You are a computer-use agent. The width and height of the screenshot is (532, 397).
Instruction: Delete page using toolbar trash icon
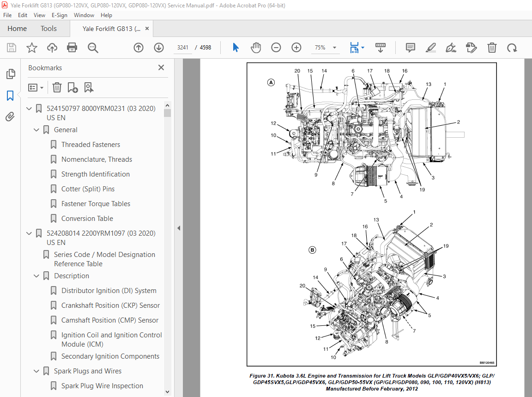pos(492,48)
